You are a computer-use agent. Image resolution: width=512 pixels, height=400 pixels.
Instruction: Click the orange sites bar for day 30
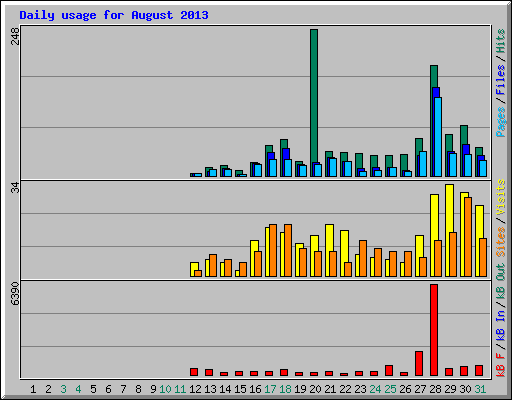click(468, 237)
